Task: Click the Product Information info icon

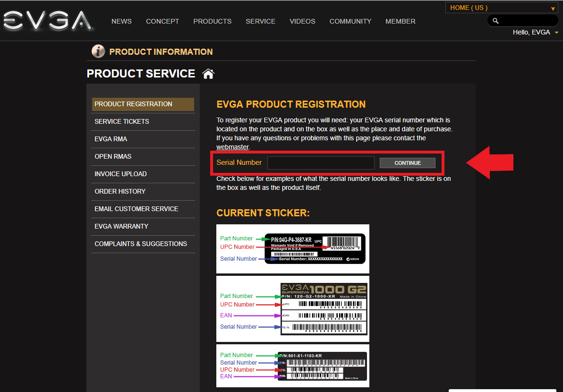Action: (98, 51)
